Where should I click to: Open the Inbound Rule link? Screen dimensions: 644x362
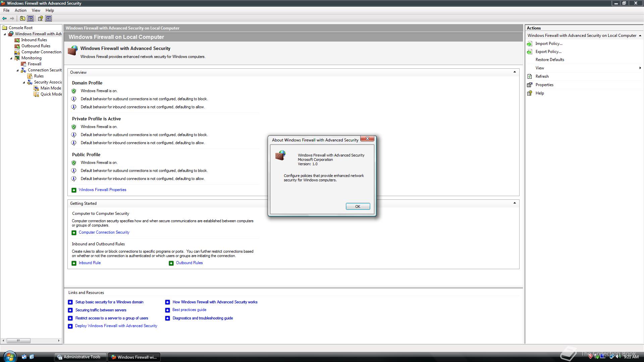90,263
